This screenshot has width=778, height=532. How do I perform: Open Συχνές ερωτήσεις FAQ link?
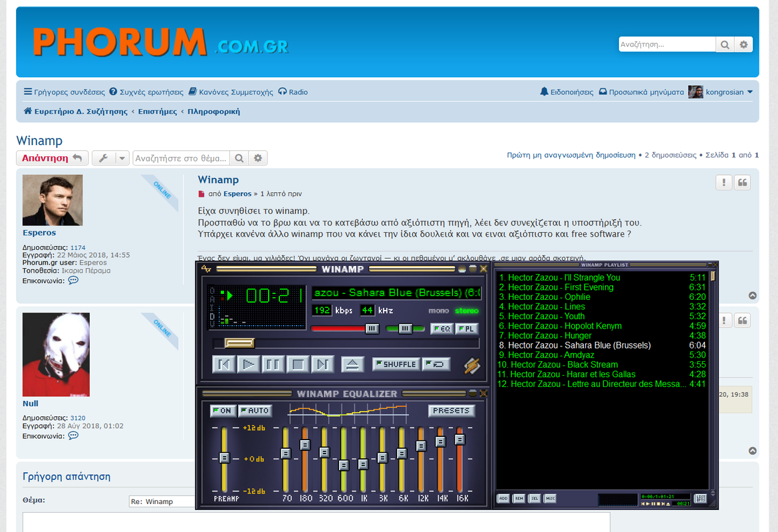pos(146,92)
